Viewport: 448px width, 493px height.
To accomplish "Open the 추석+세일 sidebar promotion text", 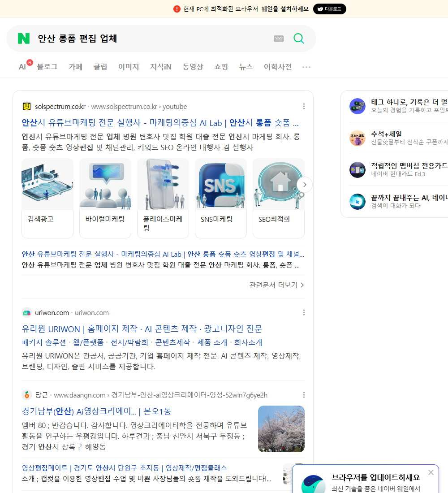I will coord(386,134).
